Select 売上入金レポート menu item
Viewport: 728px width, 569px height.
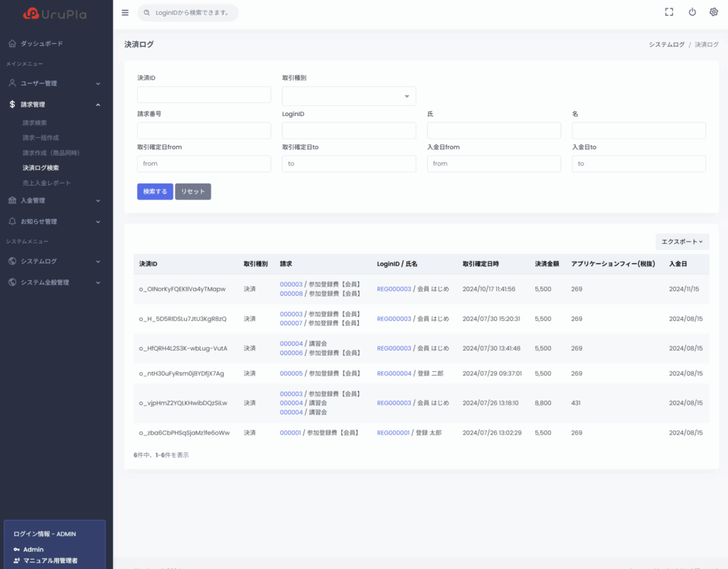[47, 183]
